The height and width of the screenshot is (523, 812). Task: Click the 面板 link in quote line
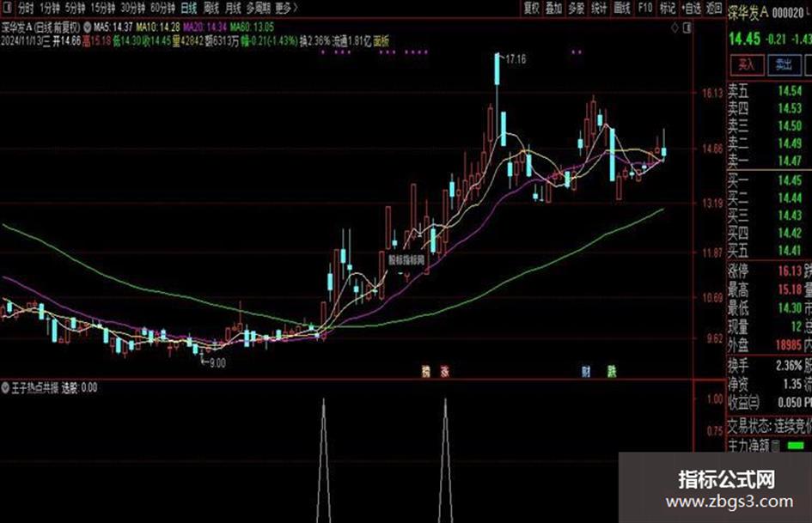pos(382,41)
